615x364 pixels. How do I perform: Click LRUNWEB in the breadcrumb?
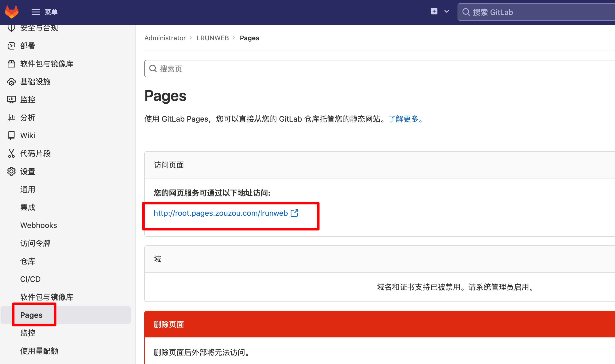[213, 38]
